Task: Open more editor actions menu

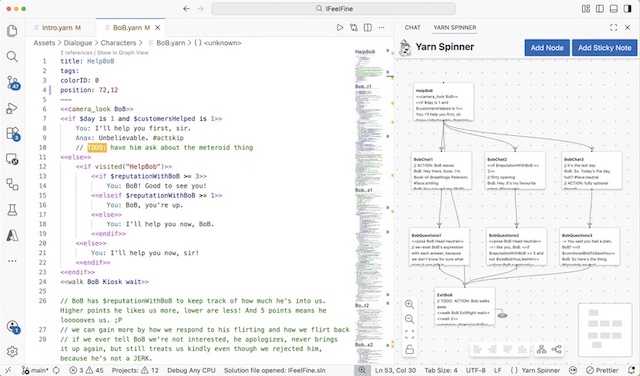Action: click(382, 28)
